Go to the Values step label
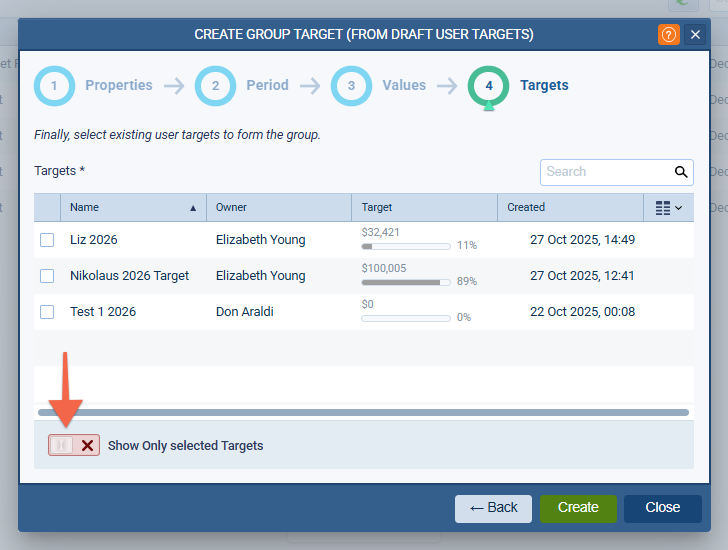728x550 pixels. [404, 86]
